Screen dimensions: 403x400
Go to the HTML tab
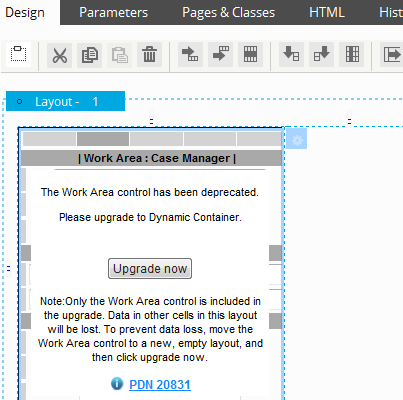[x=327, y=13]
